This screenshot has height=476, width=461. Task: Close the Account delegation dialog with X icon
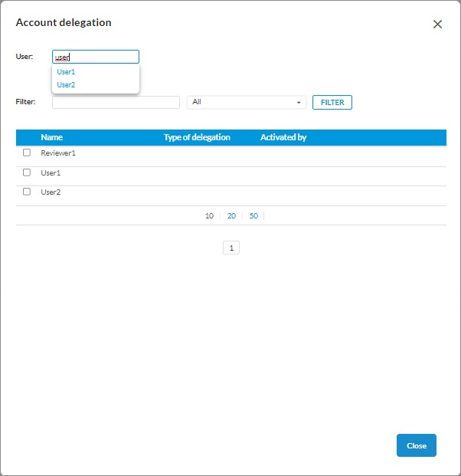click(x=437, y=25)
